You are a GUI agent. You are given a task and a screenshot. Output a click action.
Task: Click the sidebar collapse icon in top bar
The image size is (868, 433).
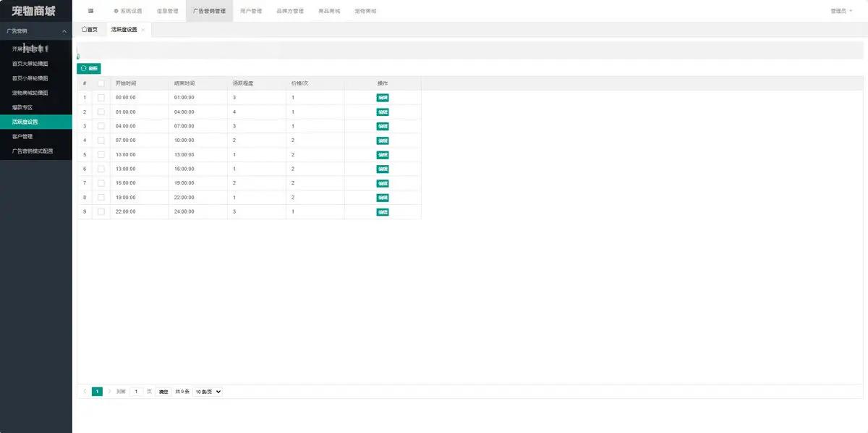coord(90,11)
